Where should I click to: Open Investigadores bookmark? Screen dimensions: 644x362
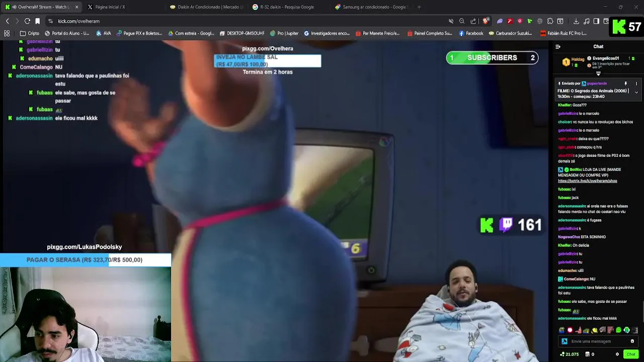[x=327, y=33]
